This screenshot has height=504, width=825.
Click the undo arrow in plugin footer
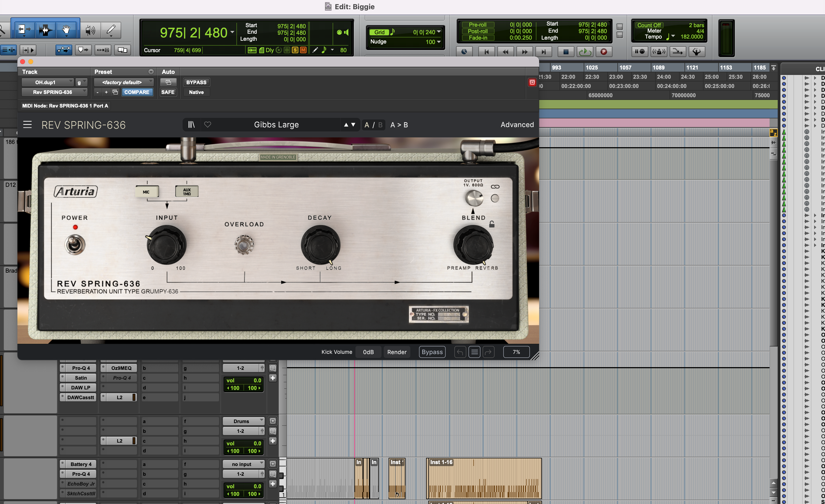(460, 352)
